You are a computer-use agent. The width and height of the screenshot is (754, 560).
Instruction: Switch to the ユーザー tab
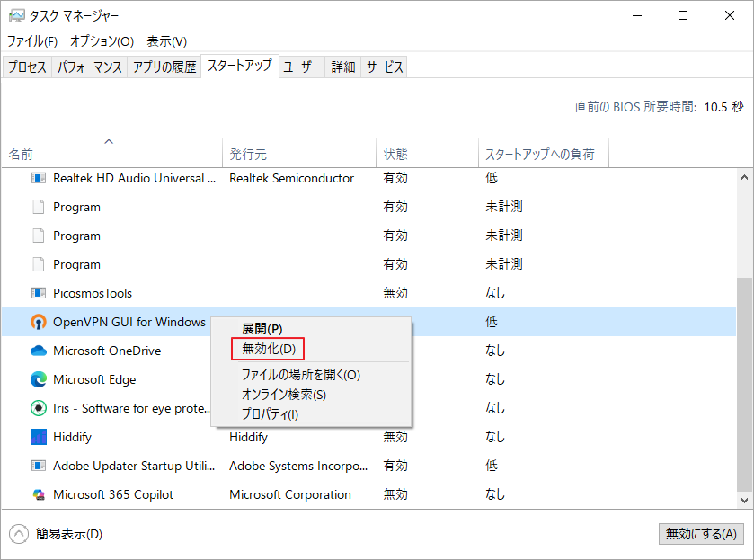tap(301, 67)
